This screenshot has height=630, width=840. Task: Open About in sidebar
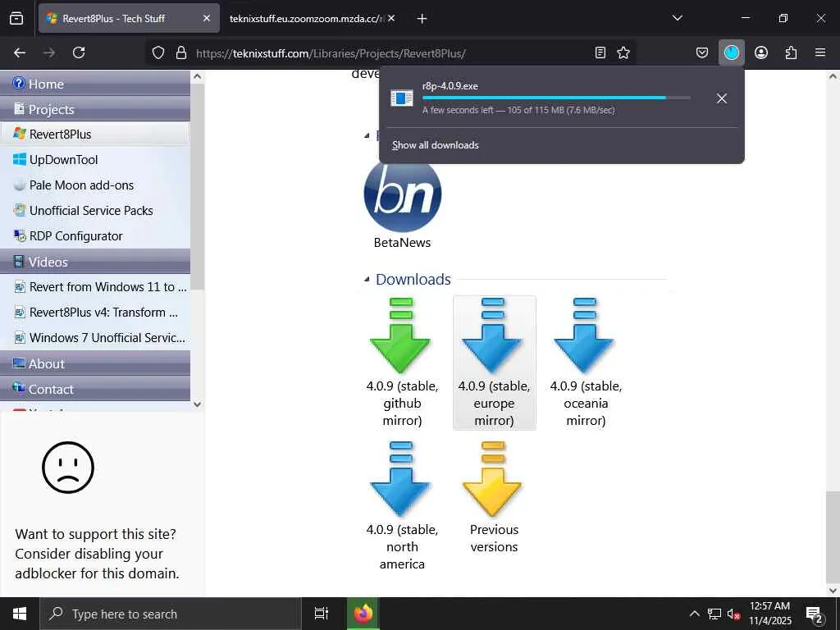point(95,363)
